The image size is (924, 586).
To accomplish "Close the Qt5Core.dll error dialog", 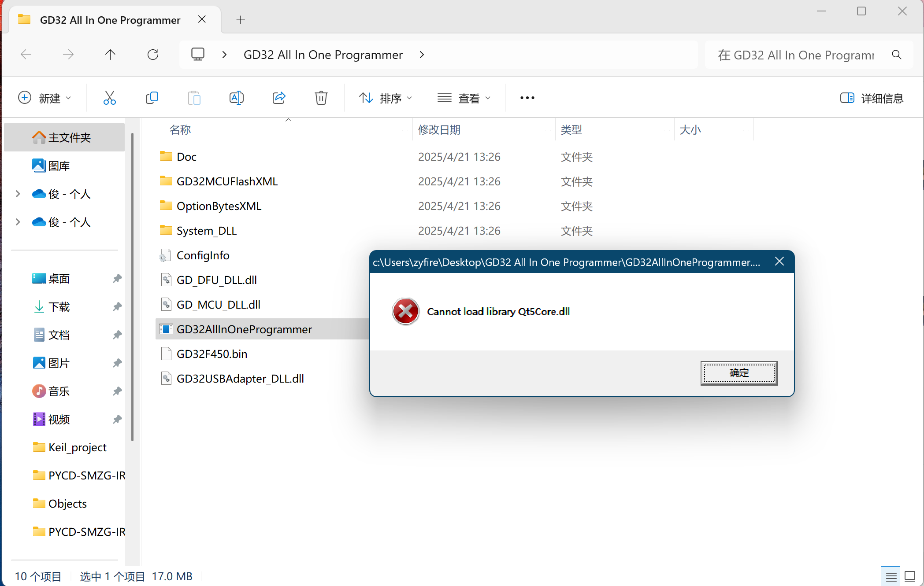I will pyautogui.click(x=779, y=262).
